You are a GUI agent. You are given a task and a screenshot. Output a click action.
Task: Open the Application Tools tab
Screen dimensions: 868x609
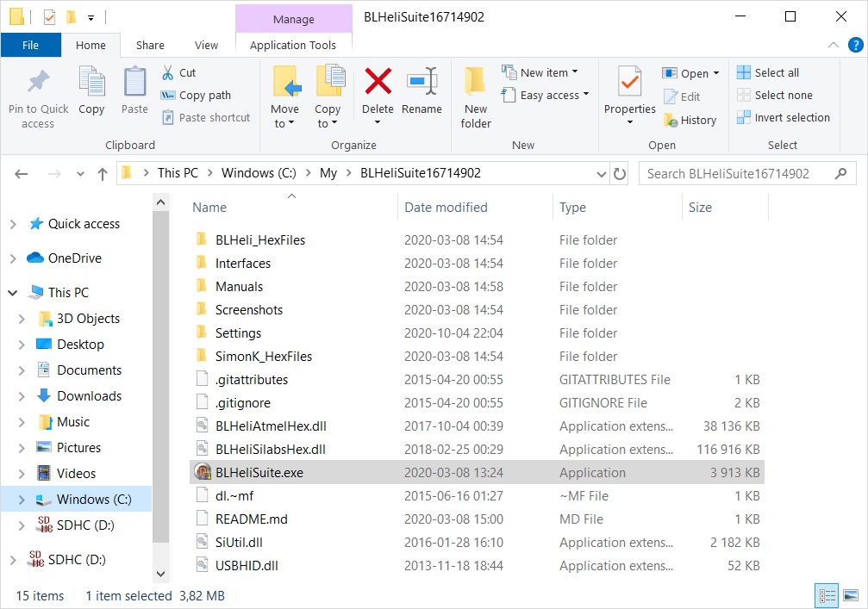coord(293,46)
